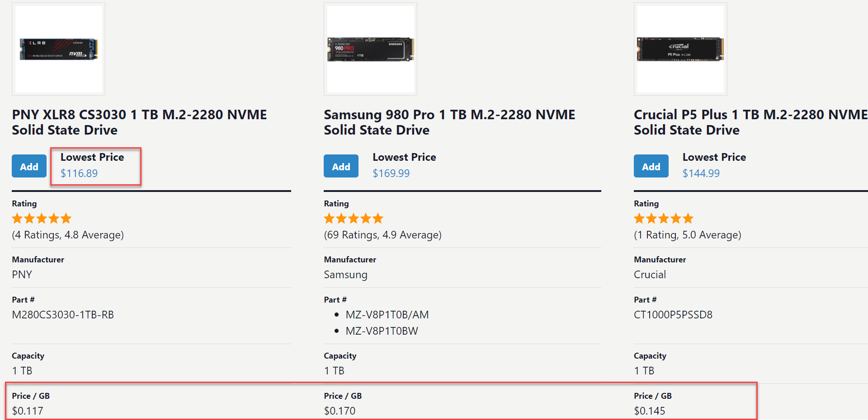Click the Crucial five-star rating icons
Image resolution: width=868 pixels, height=420 pixels.
click(664, 219)
